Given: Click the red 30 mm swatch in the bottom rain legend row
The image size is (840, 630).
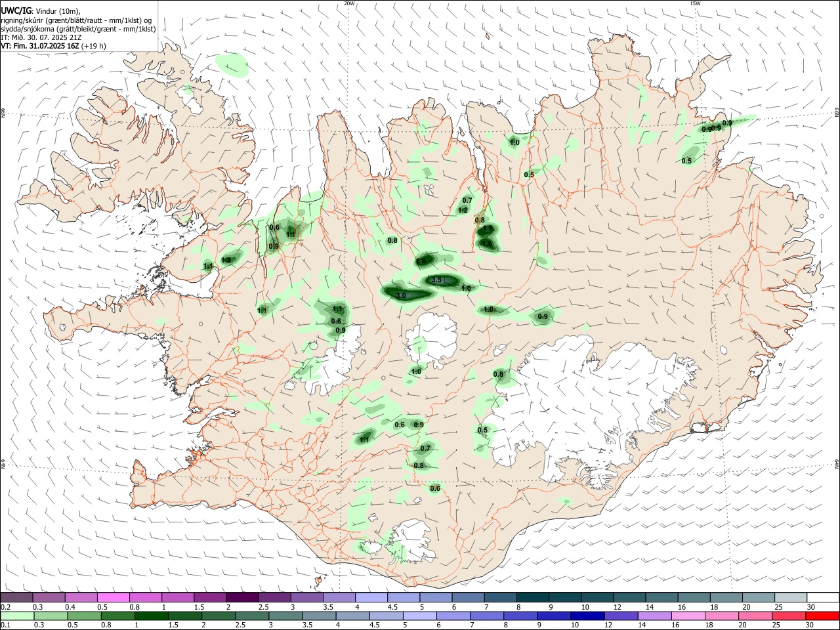Looking at the screenshot, I should 822,616.
